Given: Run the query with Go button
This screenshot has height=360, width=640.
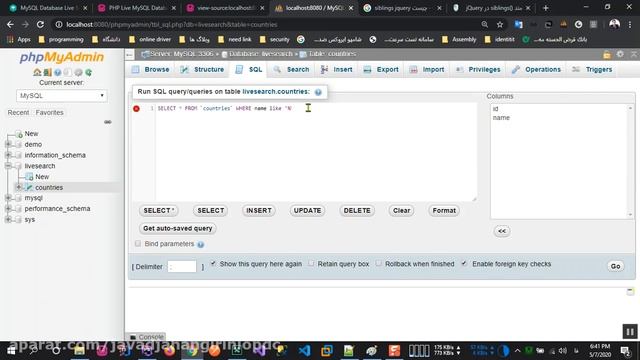Looking at the screenshot, I should (616, 266).
